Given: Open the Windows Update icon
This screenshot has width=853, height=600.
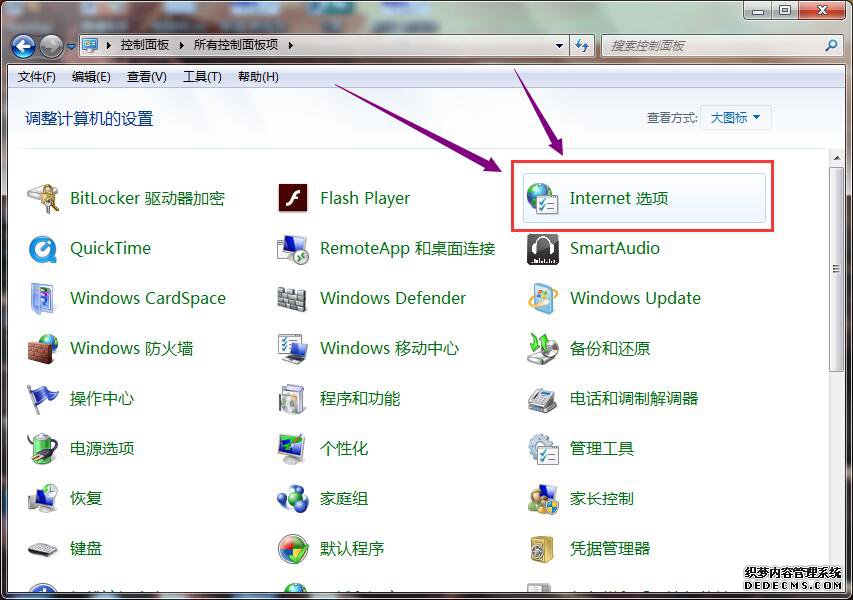Looking at the screenshot, I should [542, 299].
